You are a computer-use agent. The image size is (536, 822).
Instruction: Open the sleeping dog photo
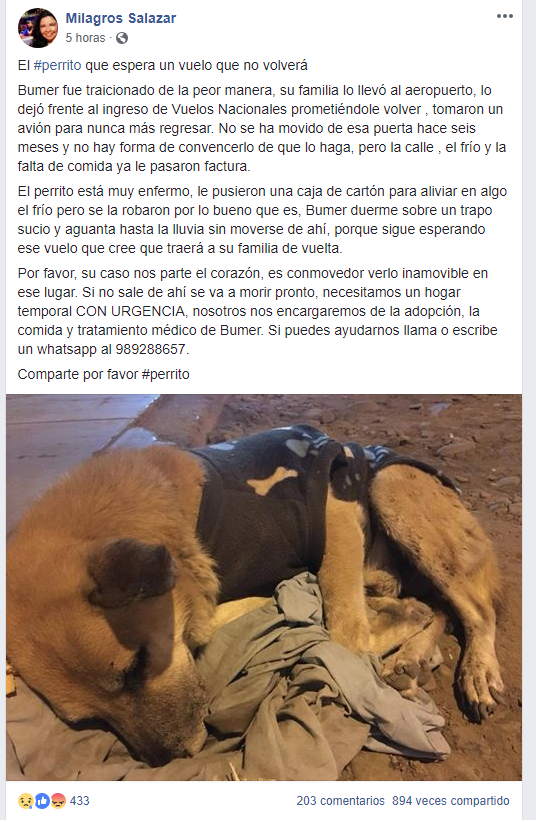pyautogui.click(x=264, y=588)
